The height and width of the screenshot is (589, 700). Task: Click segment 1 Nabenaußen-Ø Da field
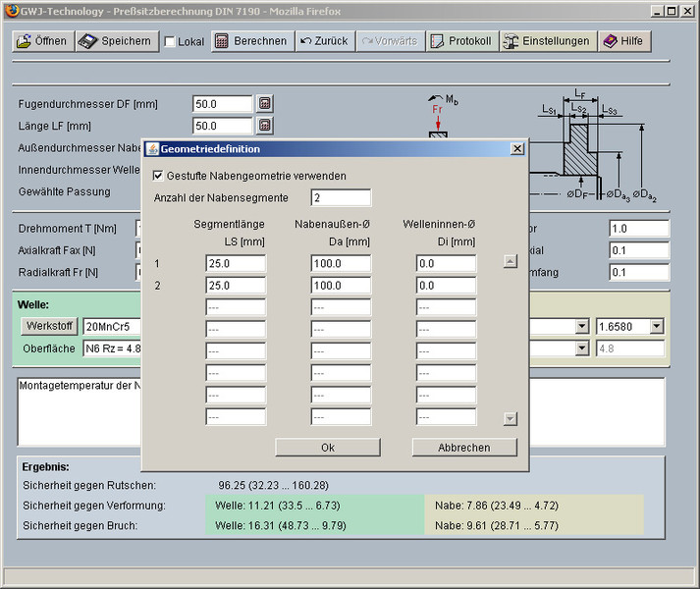coord(341,263)
